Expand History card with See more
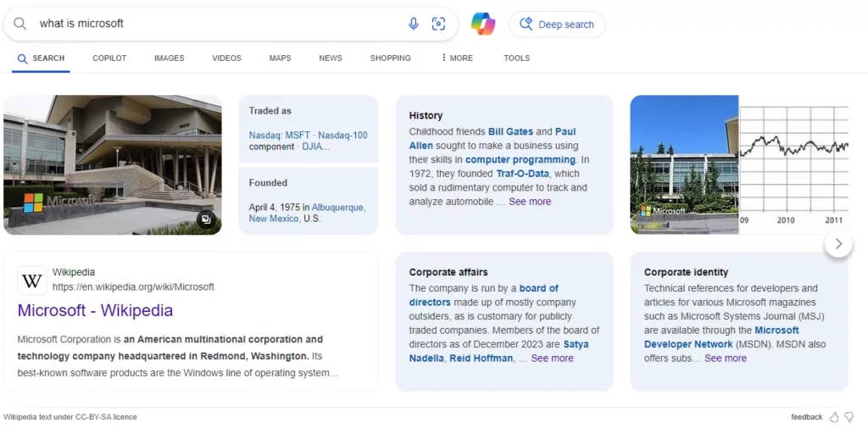Image resolution: width=868 pixels, height=428 pixels. [530, 202]
